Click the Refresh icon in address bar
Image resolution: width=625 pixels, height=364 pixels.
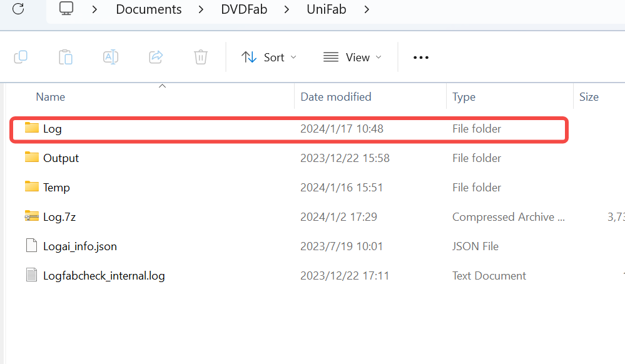19,9
